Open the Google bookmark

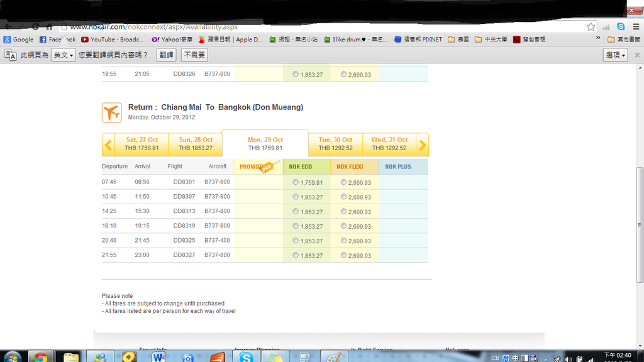(x=18, y=40)
